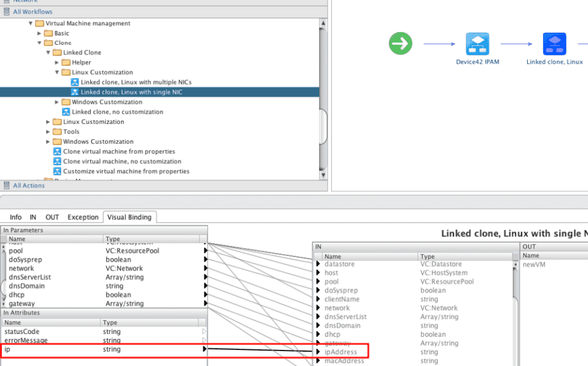Collapse the Clone folder
588x366 pixels.
pos(41,42)
